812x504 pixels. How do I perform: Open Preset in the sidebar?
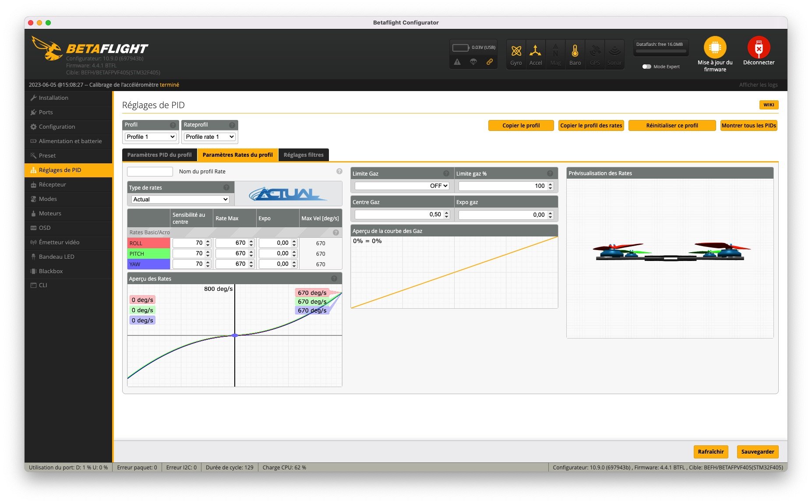pos(68,155)
